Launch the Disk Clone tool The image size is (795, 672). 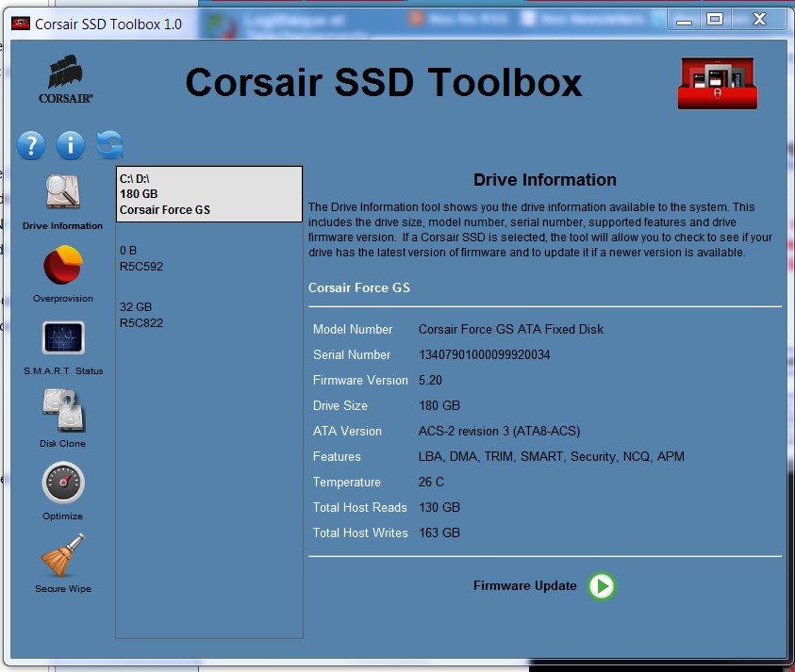[x=63, y=410]
